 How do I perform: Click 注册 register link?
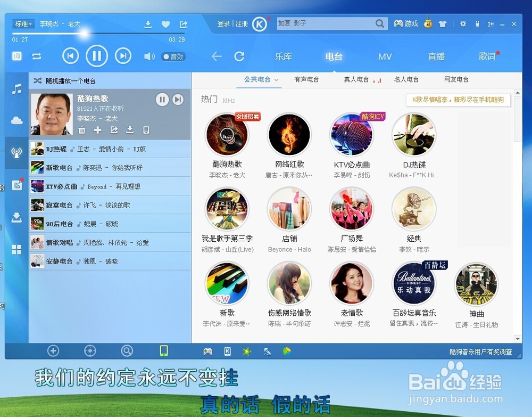tap(242, 24)
